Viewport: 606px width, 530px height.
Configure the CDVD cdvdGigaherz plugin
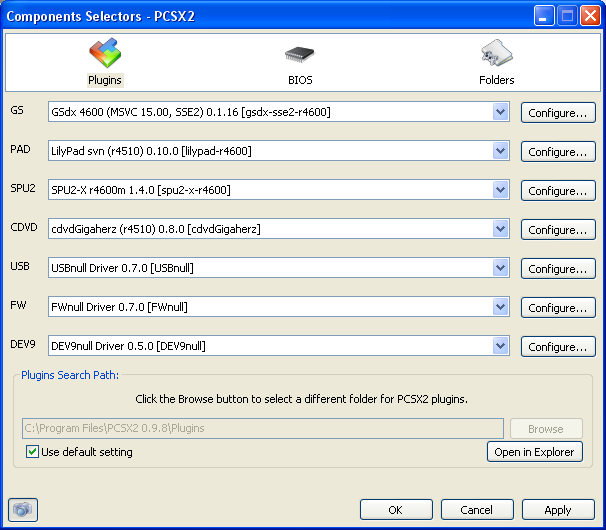[x=558, y=230]
